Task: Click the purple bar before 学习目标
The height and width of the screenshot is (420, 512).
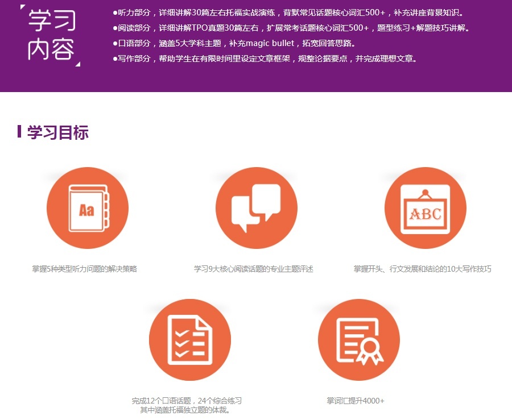Action: [x=20, y=131]
